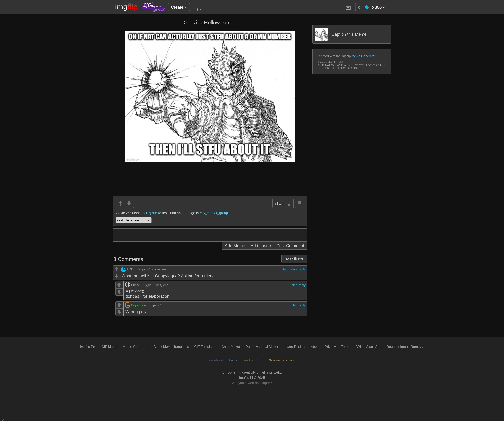The image size is (504, 421).
Task: Change comment sorting from Best first
Action: [x=294, y=259]
